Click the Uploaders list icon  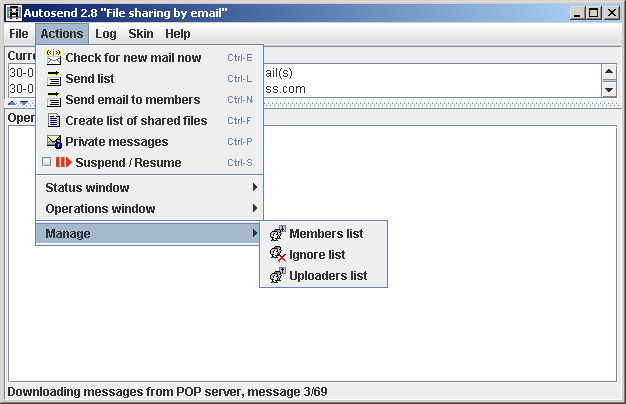coord(277,275)
